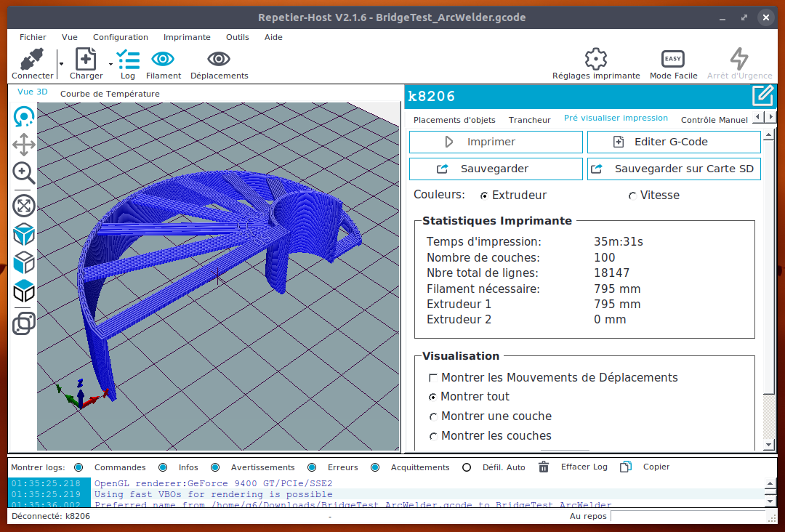Select the Montrer les couches option
Viewport: 785px width, 532px height.
433,436
